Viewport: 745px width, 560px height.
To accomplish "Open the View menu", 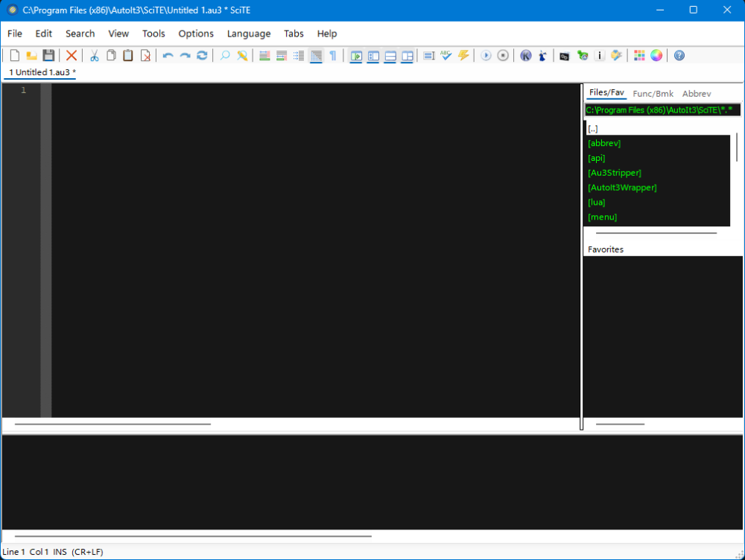I will click(118, 34).
